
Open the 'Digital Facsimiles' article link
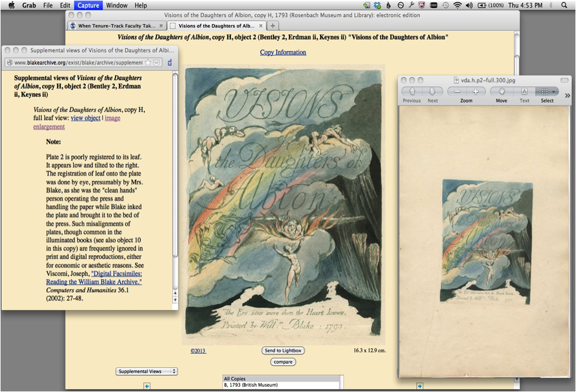[x=94, y=278]
